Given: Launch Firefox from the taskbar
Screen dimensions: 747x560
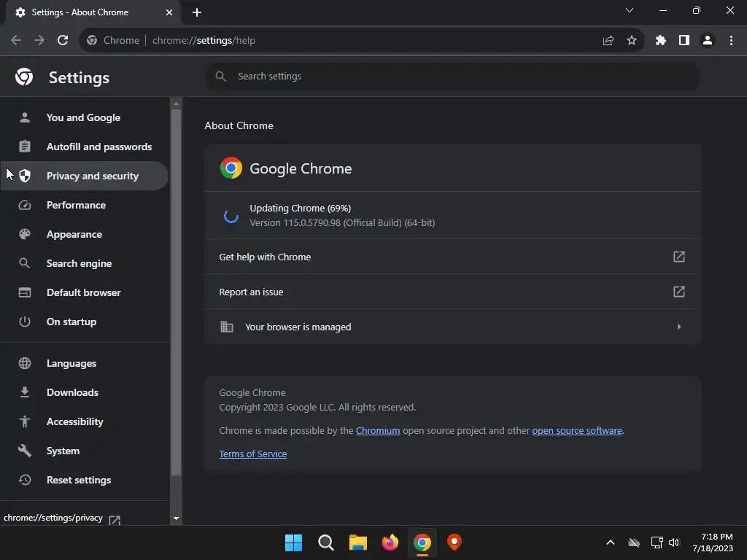Looking at the screenshot, I should (390, 542).
